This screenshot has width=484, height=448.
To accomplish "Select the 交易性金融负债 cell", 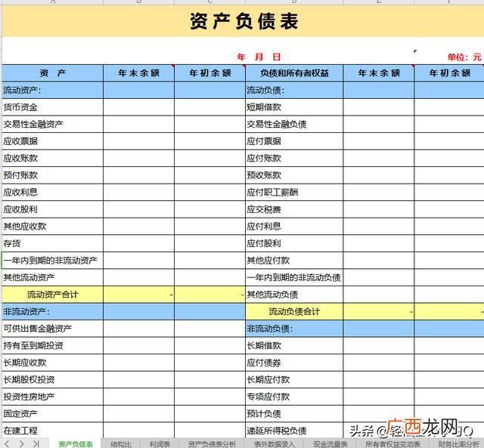I will [x=294, y=124].
